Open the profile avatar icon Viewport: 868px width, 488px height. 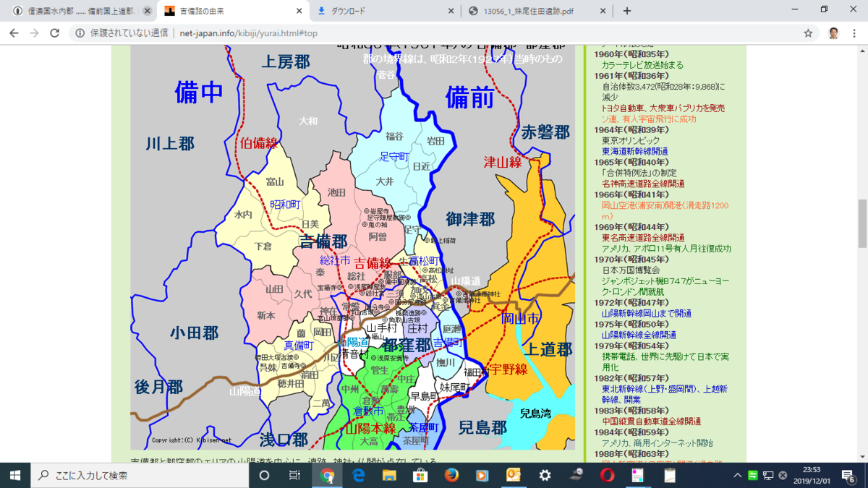click(x=833, y=33)
